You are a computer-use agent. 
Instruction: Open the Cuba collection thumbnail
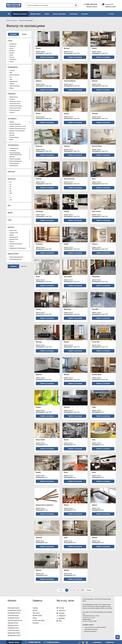coord(103,430)
